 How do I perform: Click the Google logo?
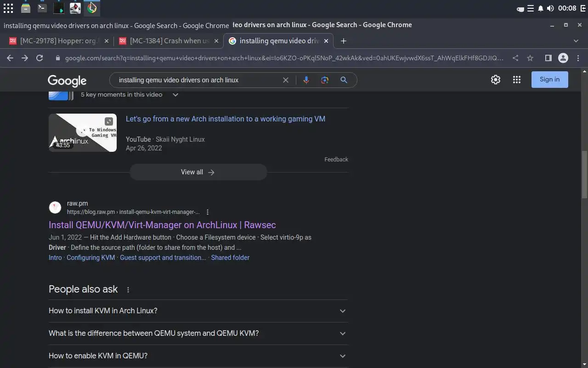pyautogui.click(x=67, y=80)
